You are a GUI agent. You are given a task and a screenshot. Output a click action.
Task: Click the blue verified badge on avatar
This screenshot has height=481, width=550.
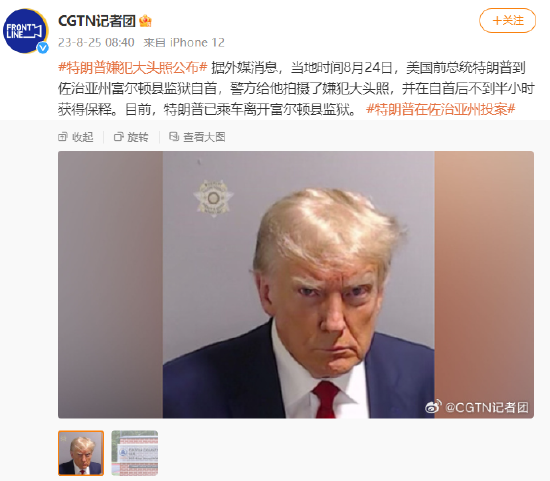click(x=42, y=48)
